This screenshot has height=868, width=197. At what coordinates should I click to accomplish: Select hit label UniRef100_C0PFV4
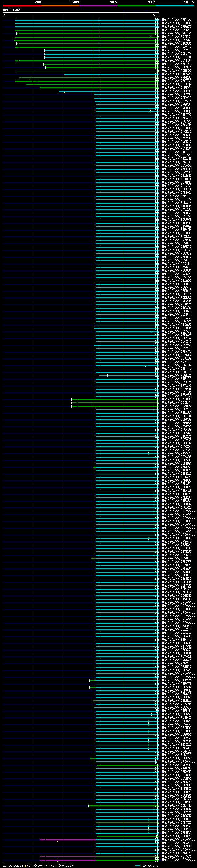coord(177,88)
